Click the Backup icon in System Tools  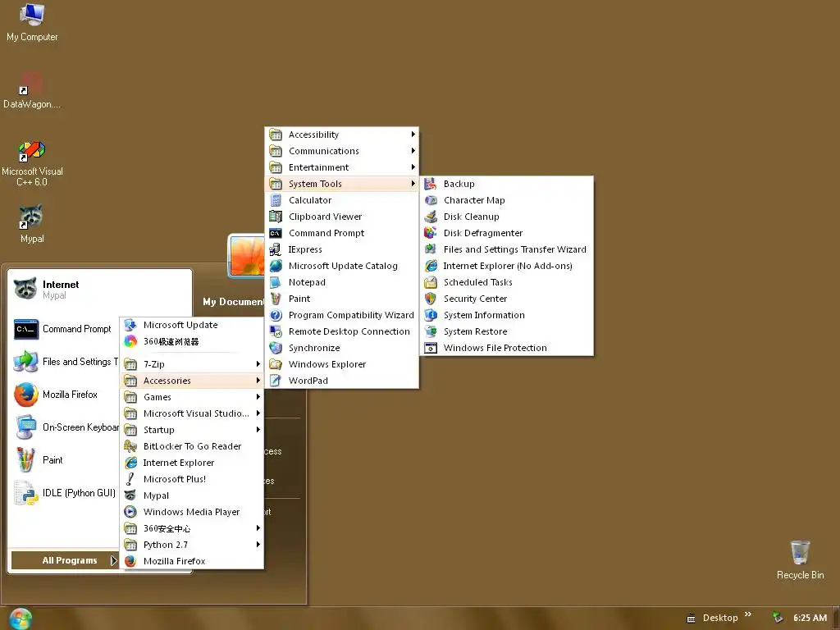coord(430,184)
